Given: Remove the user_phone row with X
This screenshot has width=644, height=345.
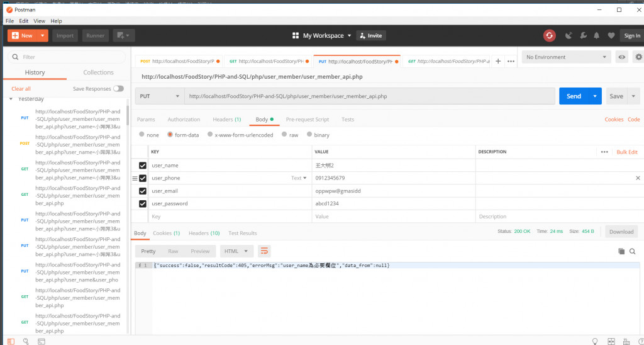Looking at the screenshot, I should coord(638,178).
